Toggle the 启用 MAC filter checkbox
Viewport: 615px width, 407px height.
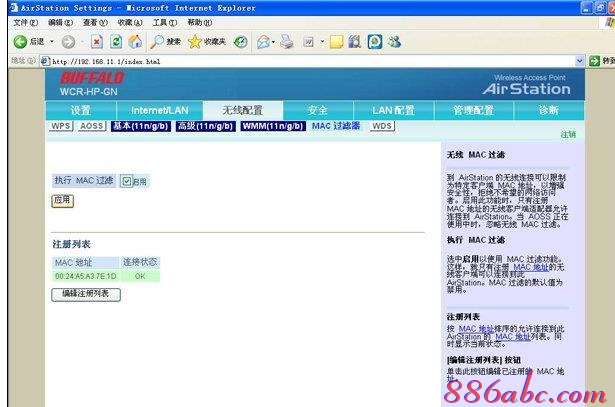[126, 181]
